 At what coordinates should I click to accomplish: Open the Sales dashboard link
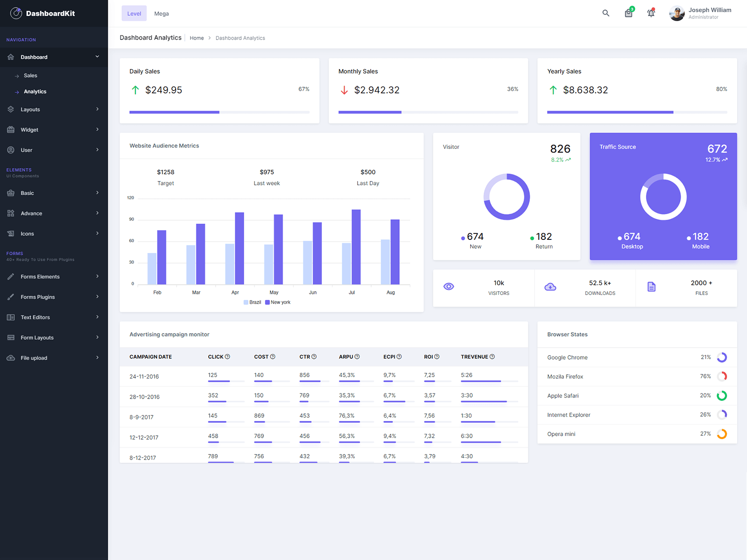point(30,76)
